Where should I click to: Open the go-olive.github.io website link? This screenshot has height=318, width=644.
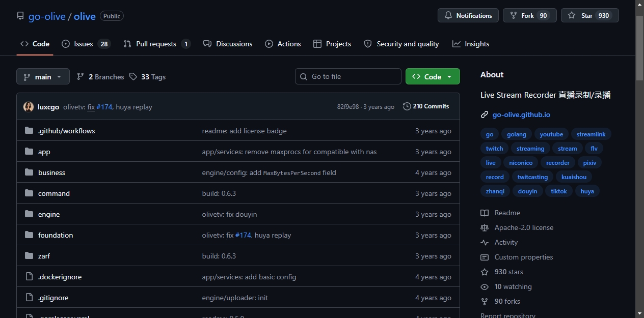pos(521,115)
